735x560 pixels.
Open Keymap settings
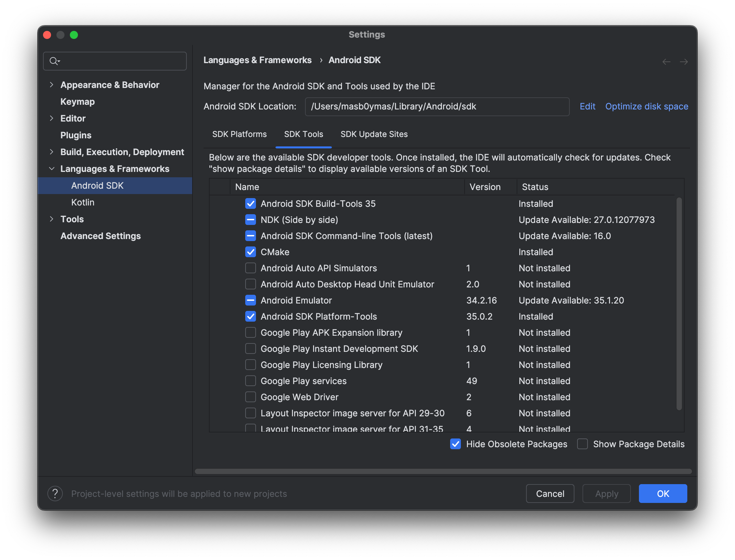point(78,102)
